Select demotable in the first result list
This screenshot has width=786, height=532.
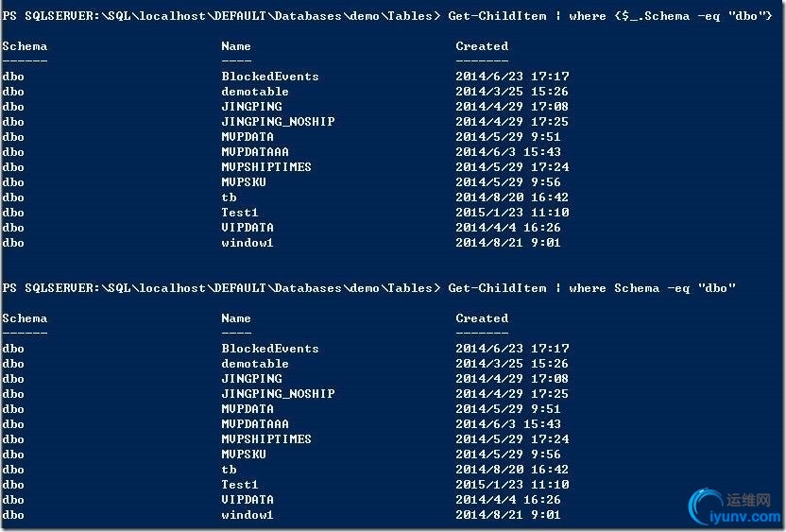[255, 92]
